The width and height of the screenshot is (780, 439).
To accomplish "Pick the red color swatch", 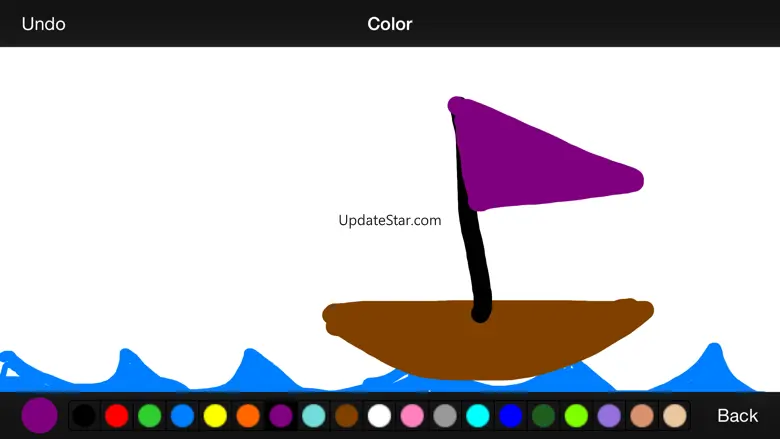I will [x=117, y=416].
